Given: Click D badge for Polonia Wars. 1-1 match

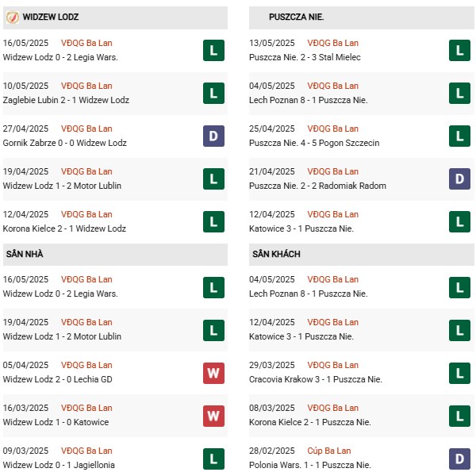Looking at the screenshot, I should pos(459,459).
